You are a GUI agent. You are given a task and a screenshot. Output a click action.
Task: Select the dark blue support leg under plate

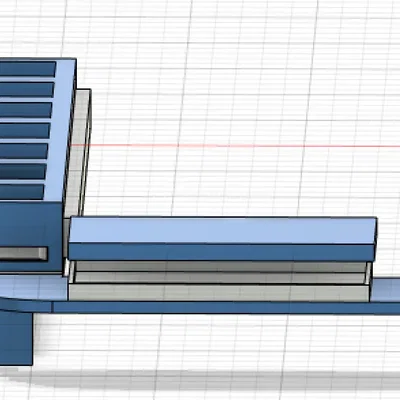coord(16,338)
